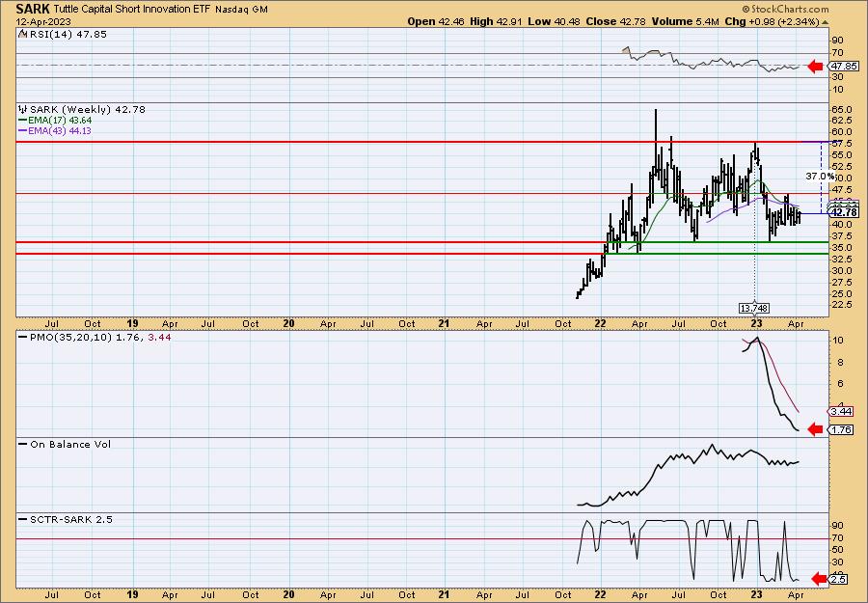The width and height of the screenshot is (868, 603).
Task: Click the 37.0% measurement annotation
Action: (820, 177)
